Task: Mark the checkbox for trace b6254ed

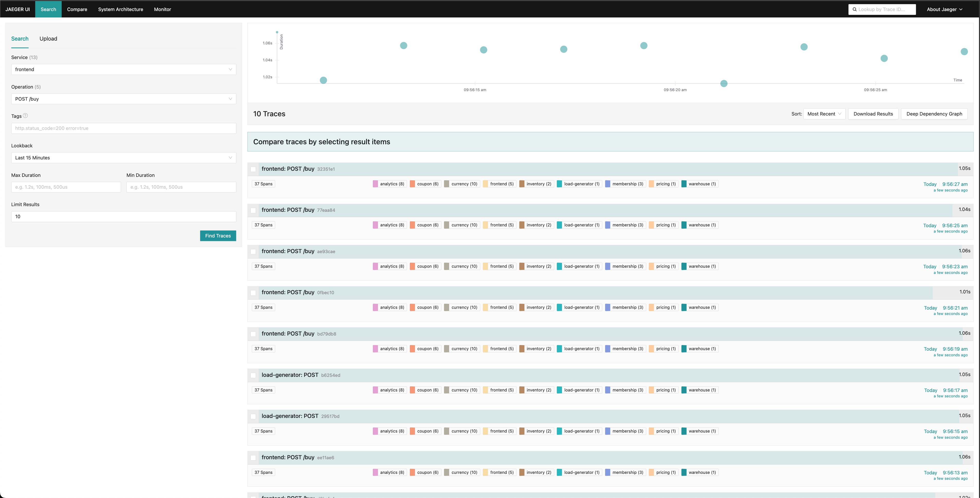Action: [253, 375]
